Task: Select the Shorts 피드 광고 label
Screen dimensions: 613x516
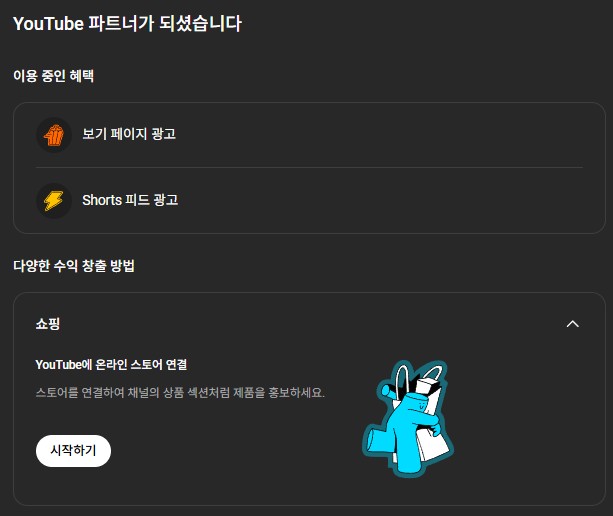Action: click(130, 200)
